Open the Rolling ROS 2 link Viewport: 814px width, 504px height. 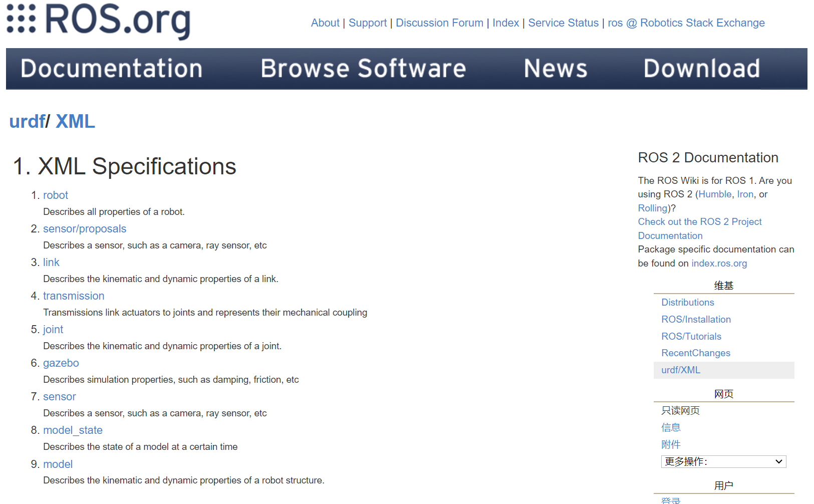tap(653, 208)
